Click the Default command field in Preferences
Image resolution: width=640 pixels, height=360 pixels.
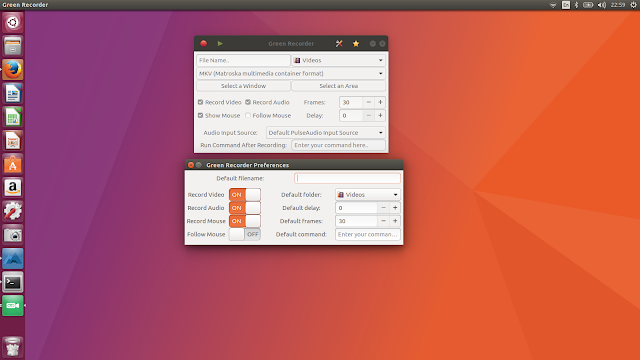[368, 234]
